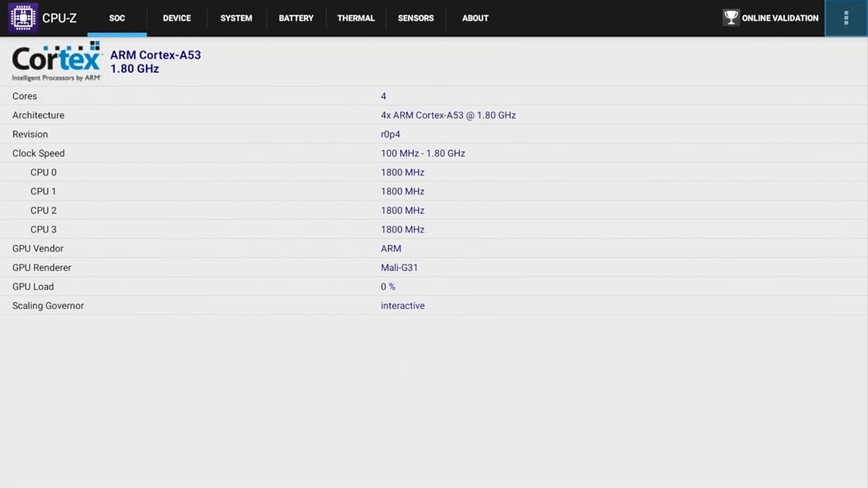Select the CPU 1 label
The height and width of the screenshot is (488, 868).
point(43,192)
